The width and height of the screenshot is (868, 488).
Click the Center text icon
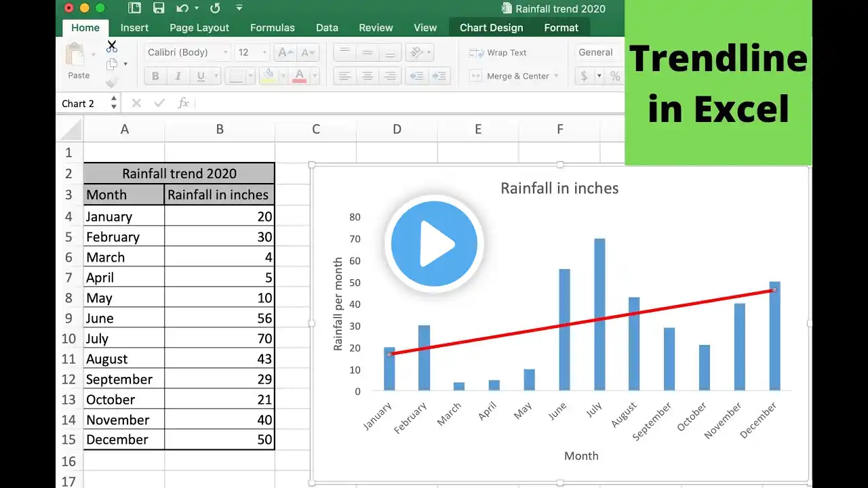click(x=367, y=76)
